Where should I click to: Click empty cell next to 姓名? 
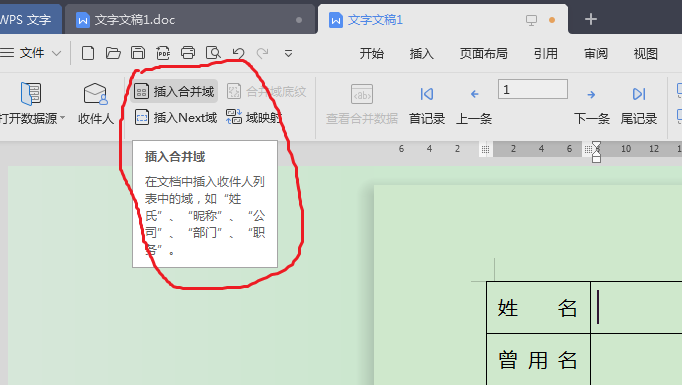636,308
